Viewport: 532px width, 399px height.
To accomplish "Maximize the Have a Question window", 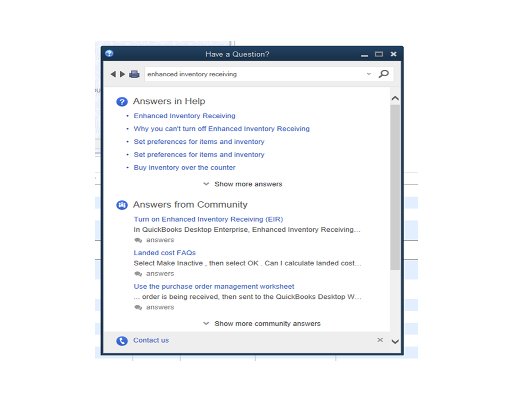I will [379, 54].
